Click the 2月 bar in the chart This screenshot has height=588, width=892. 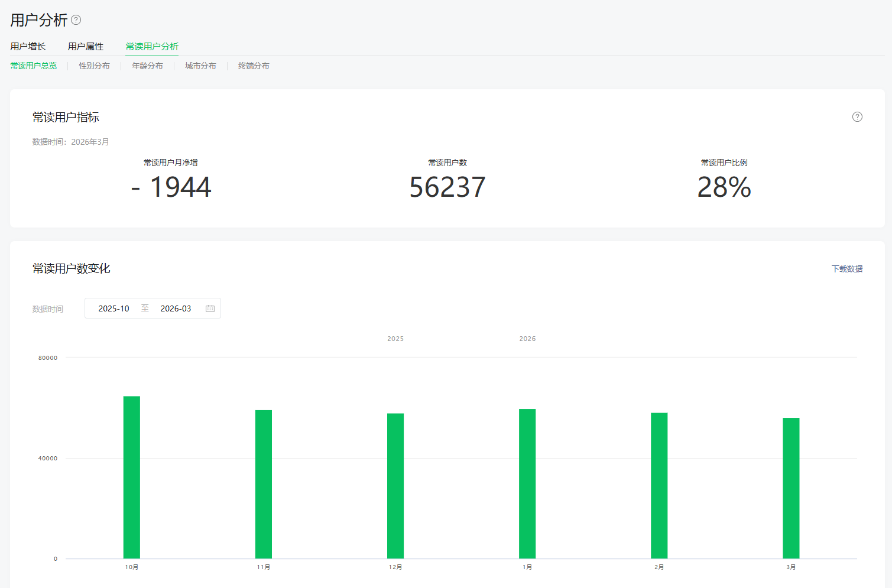tap(659, 486)
